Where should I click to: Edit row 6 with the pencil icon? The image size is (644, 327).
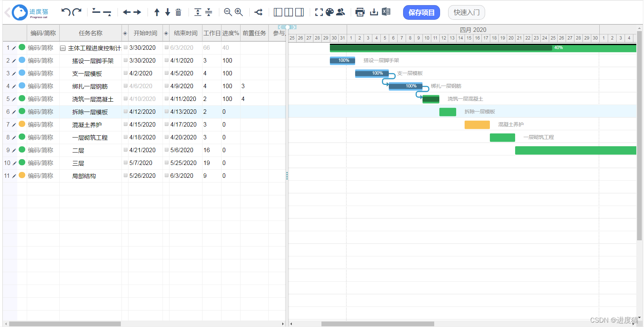(x=14, y=112)
